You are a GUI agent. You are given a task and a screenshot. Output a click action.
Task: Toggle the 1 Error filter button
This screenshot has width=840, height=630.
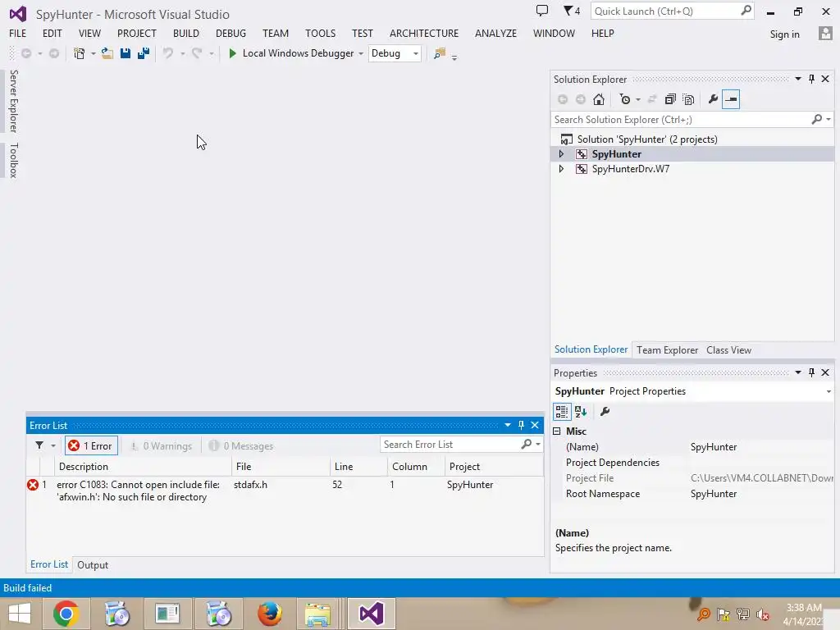(x=91, y=445)
